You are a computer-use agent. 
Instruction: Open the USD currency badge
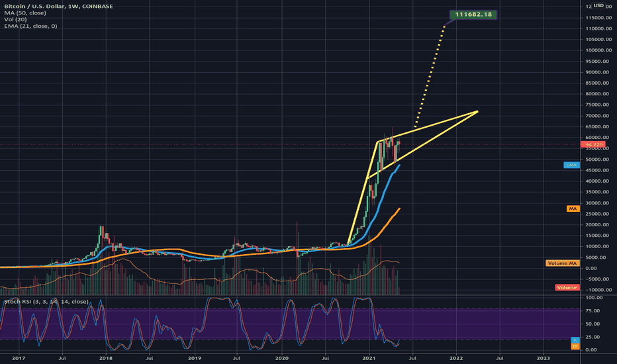(x=598, y=5)
